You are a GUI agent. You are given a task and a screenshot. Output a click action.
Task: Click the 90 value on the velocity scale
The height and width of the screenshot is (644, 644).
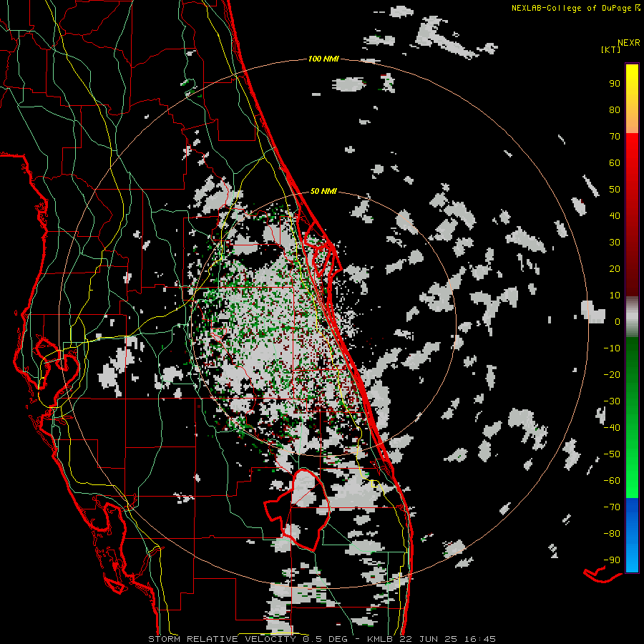[615, 84]
